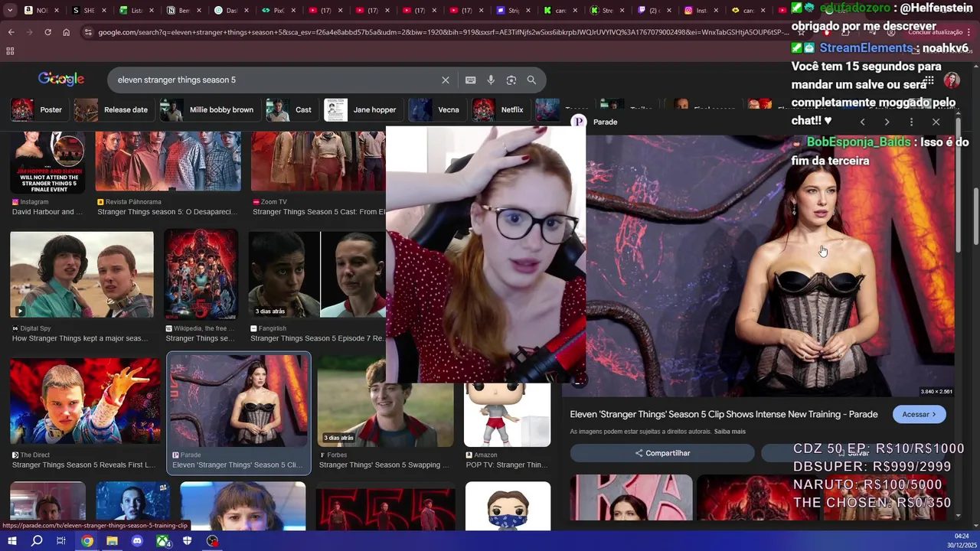The height and width of the screenshot is (551, 980).
Task: Open the Fangirlish Episode 7 thumbnail
Action: [x=318, y=275]
